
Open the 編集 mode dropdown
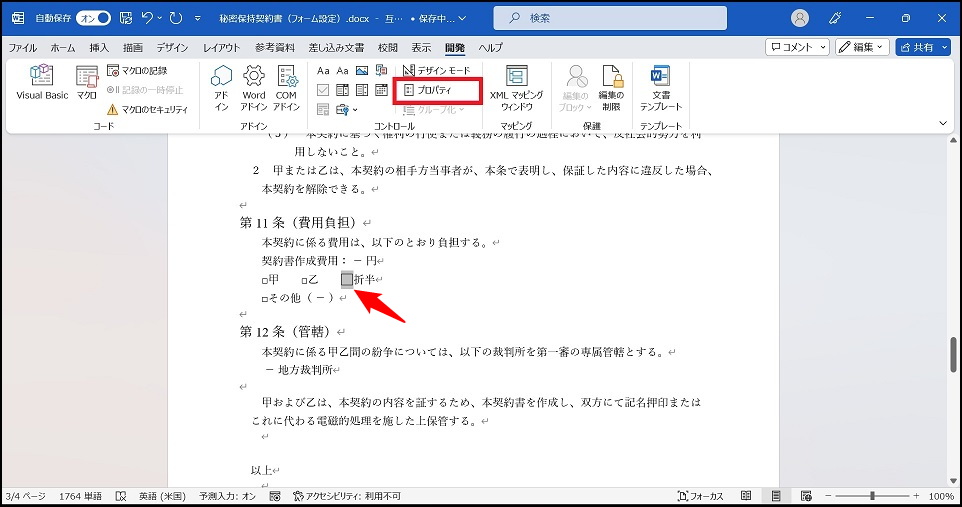pyautogui.click(x=862, y=47)
